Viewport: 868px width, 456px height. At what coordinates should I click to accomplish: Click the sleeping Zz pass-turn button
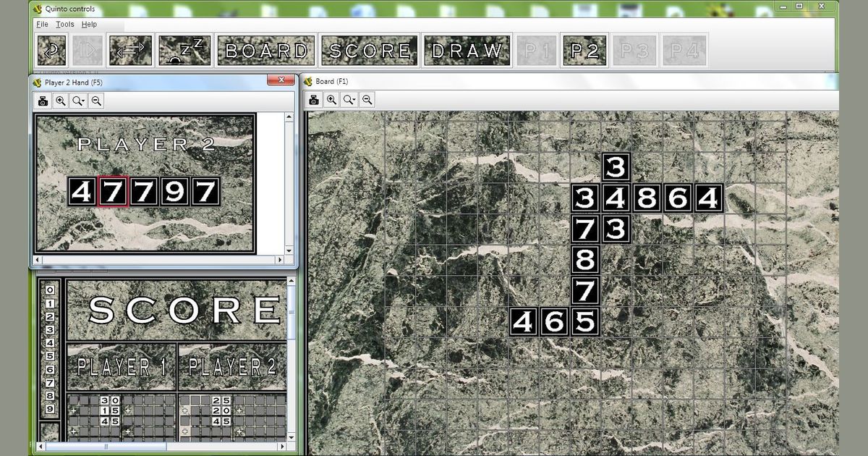click(x=184, y=51)
